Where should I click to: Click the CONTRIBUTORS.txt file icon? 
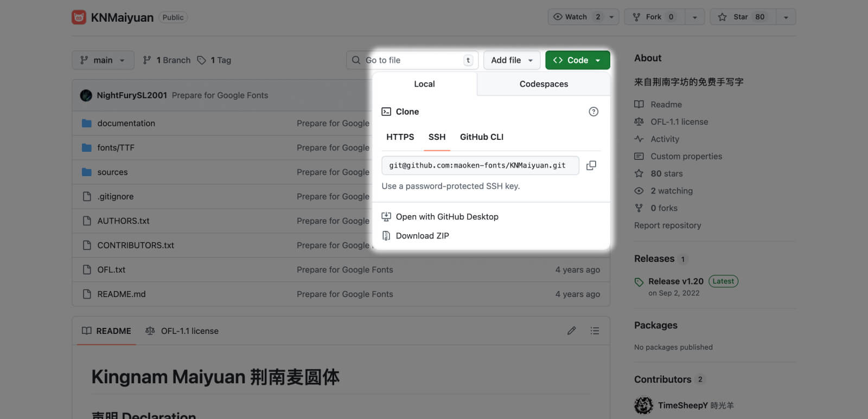point(87,245)
